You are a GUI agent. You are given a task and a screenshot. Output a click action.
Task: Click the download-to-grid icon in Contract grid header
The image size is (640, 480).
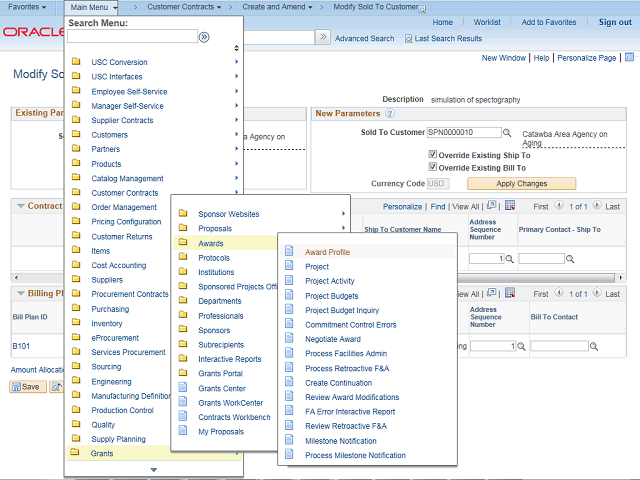coord(510,205)
